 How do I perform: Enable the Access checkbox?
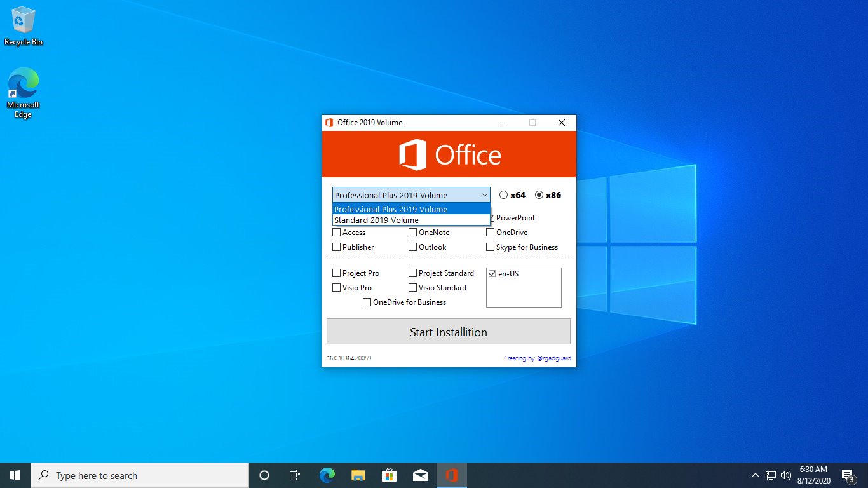[x=336, y=232]
